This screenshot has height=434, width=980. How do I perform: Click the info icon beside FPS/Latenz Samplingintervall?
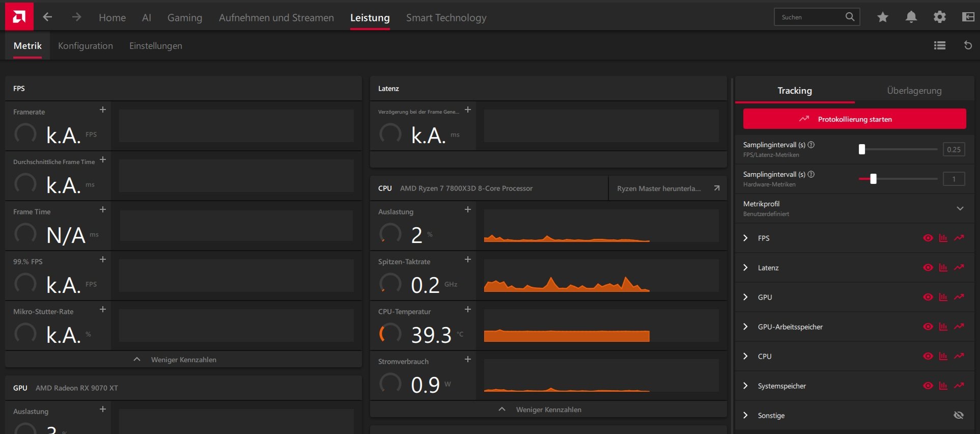click(x=811, y=145)
